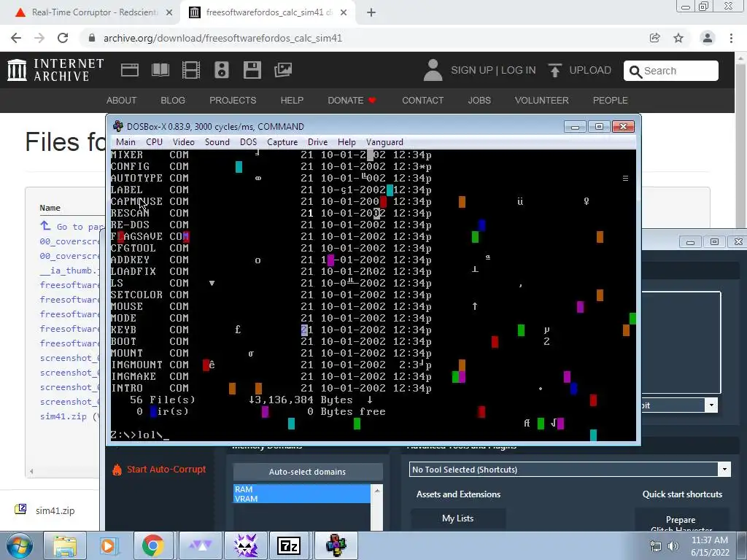Open the PROJECTS navigation link
747x560 pixels.
tap(233, 101)
